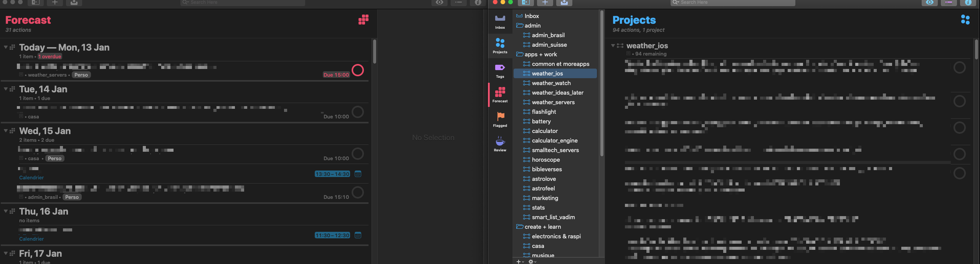Complete the admin_brasil task due 15:10
The image size is (980, 264).
358,192
